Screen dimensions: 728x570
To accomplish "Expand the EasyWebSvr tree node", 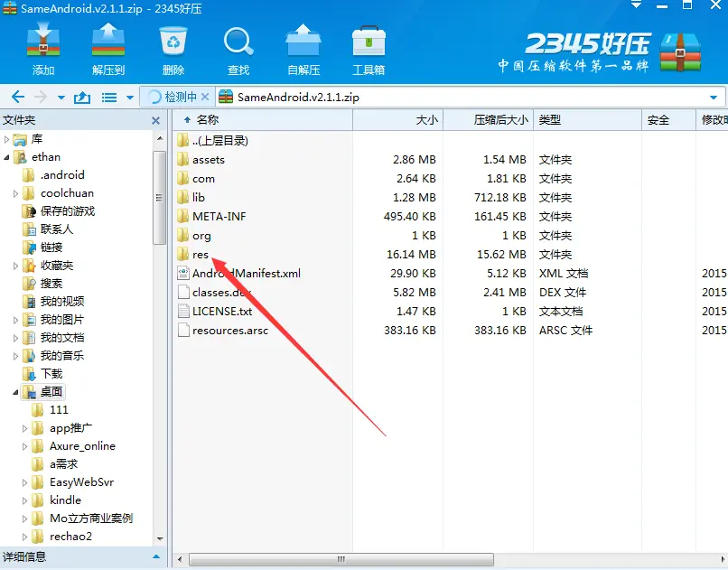I will tap(25, 483).
